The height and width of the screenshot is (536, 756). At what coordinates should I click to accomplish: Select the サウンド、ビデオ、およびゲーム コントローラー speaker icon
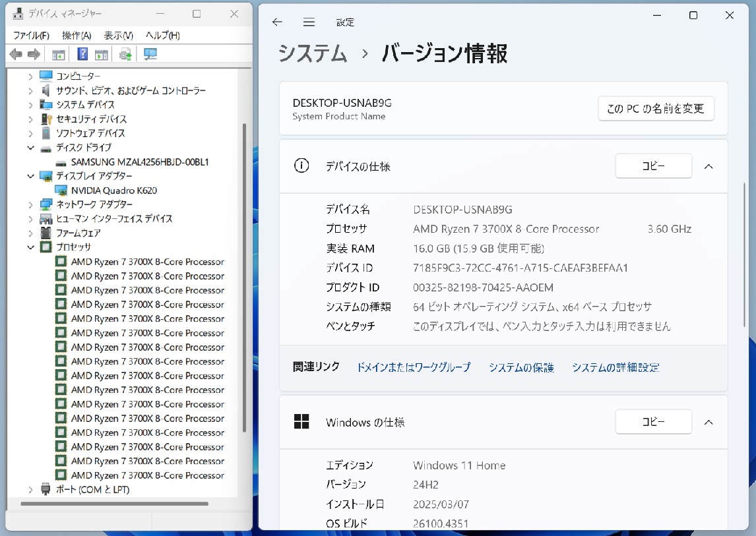[x=46, y=90]
